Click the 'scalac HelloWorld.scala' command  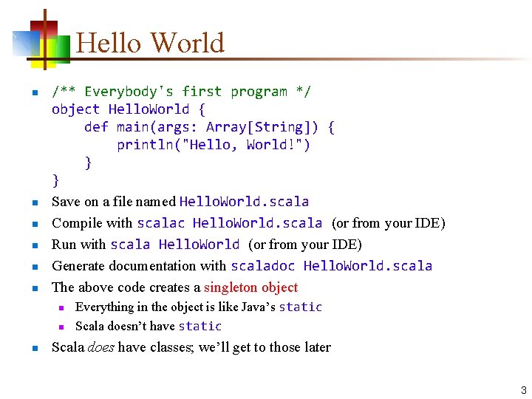230,223
